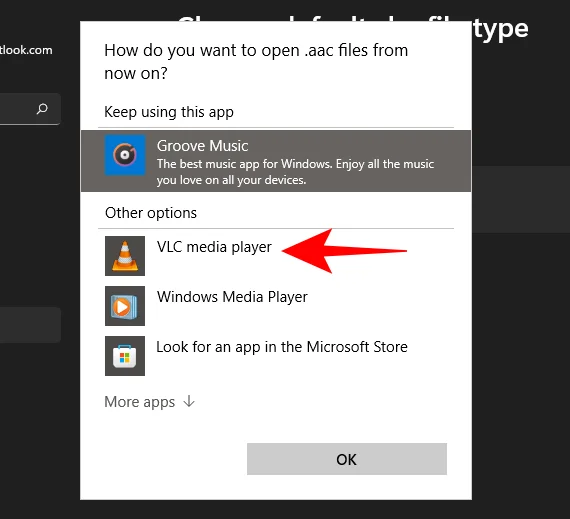The height and width of the screenshot is (519, 570).
Task: Select the Groove Music name text
Action: click(202, 146)
